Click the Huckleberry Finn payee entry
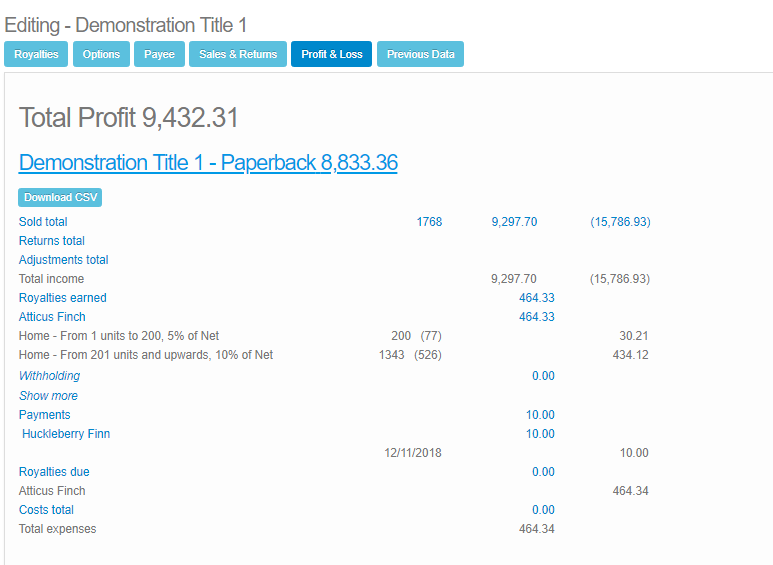The image size is (773, 565). 66,434
